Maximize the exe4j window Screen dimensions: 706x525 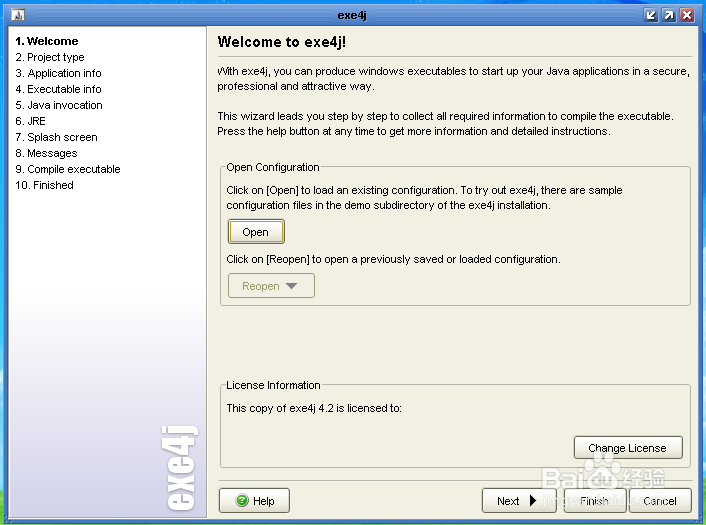click(x=669, y=15)
